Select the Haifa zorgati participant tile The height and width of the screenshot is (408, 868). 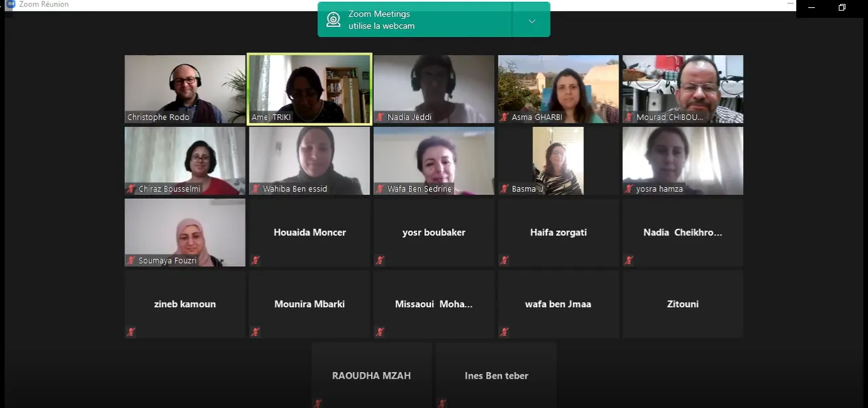click(559, 232)
